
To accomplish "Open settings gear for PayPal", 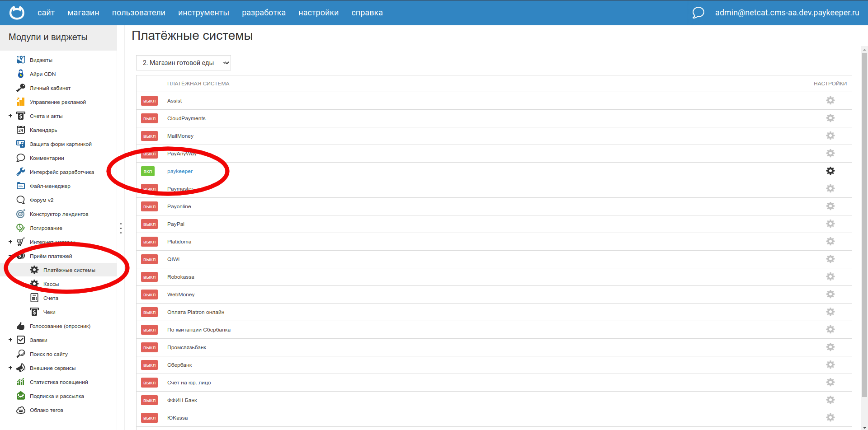I will (830, 224).
